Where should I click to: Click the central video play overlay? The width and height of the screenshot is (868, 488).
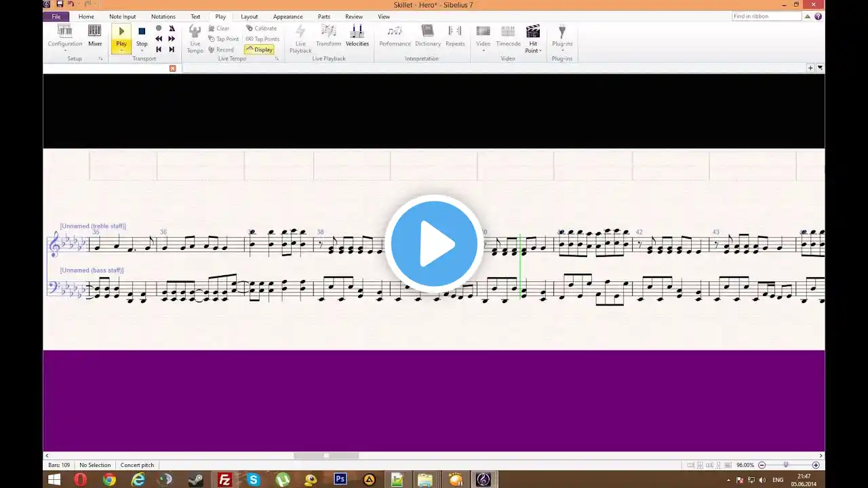(x=434, y=244)
